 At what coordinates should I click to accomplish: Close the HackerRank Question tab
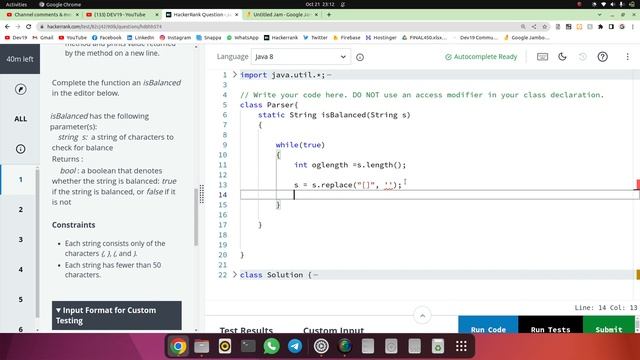(x=236, y=14)
